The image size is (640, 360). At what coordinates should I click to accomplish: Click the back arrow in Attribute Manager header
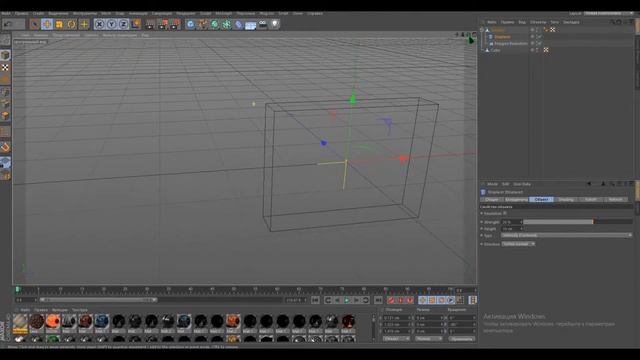tap(589, 184)
